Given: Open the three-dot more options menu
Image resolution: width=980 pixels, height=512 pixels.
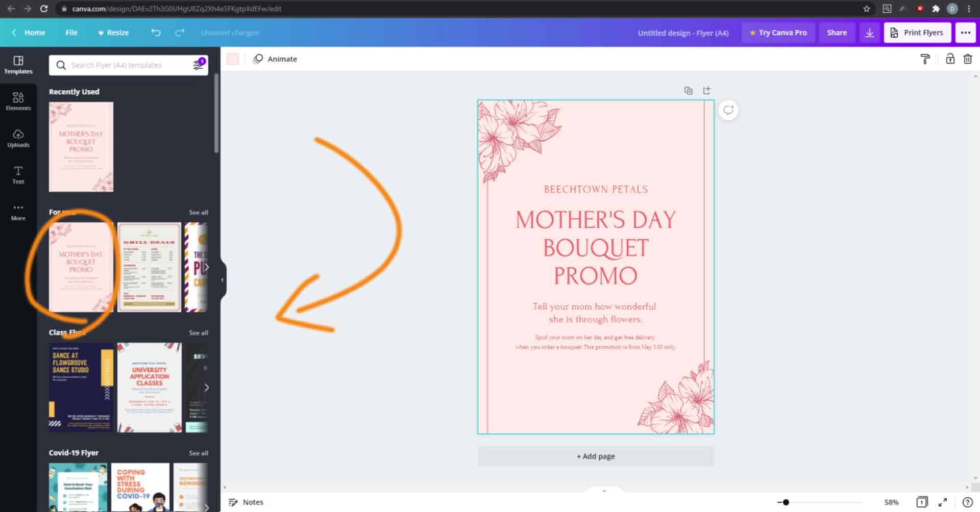Looking at the screenshot, I should [x=966, y=32].
